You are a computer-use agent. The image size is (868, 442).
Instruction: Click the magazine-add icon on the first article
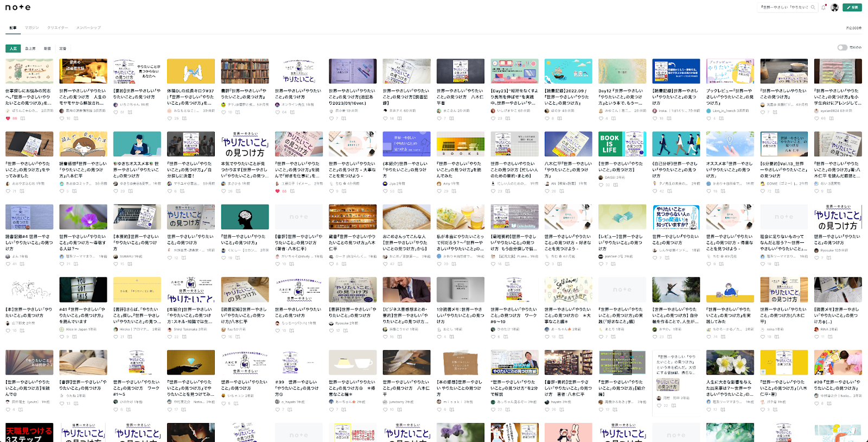pos(22,118)
